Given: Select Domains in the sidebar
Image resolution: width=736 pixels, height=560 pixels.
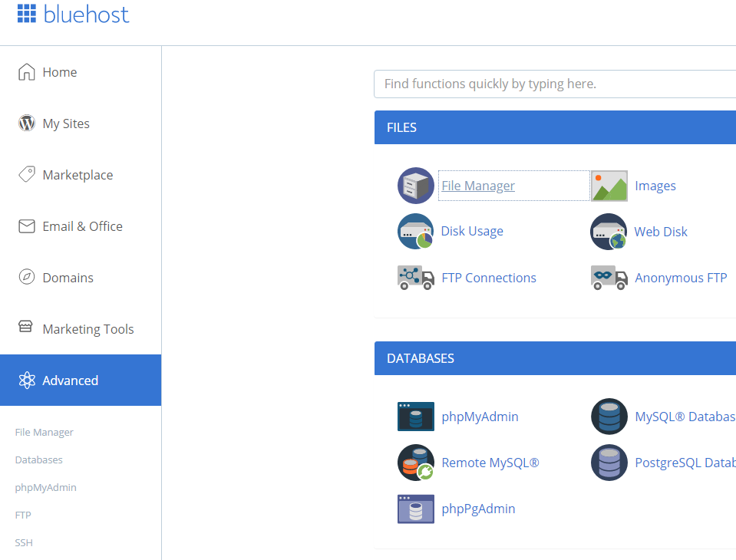Looking at the screenshot, I should pos(68,278).
